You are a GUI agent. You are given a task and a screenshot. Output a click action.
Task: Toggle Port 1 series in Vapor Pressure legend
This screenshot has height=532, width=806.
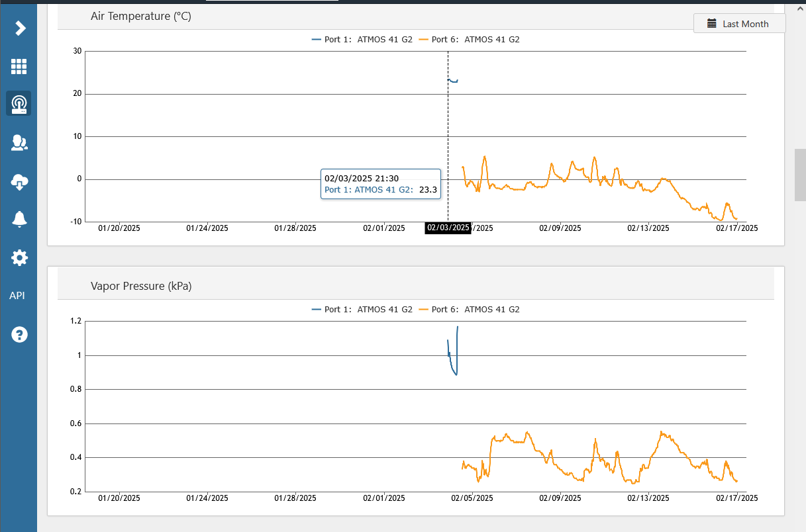pyautogui.click(x=362, y=310)
